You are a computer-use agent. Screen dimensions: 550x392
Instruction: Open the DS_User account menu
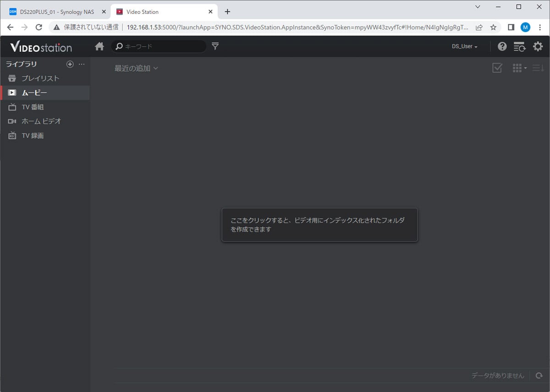pos(464,46)
